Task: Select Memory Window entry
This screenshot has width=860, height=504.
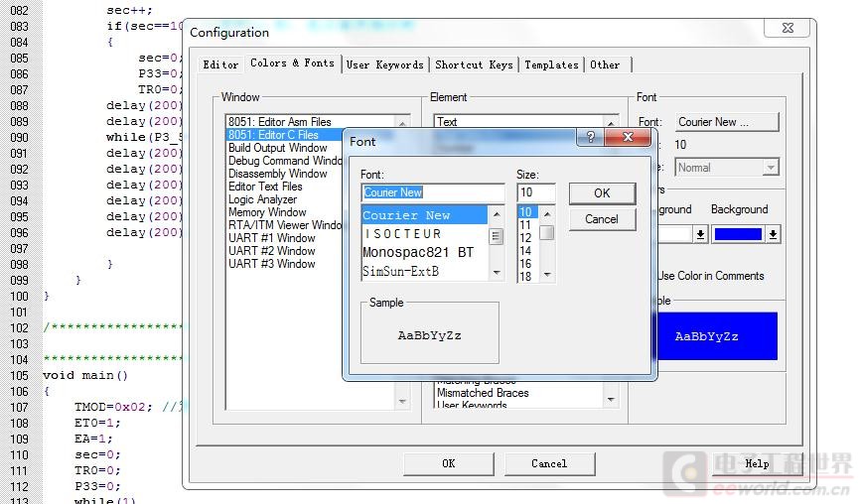Action: pos(284,212)
